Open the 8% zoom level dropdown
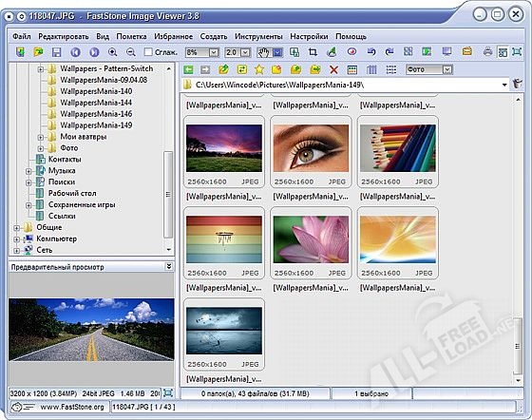Viewport: 532px width, 420px height. coord(214,52)
